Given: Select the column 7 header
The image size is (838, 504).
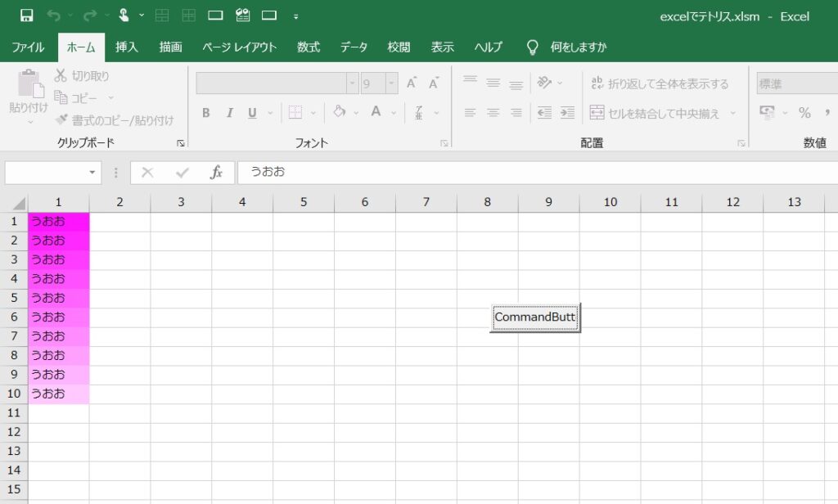Looking at the screenshot, I should pos(426,202).
